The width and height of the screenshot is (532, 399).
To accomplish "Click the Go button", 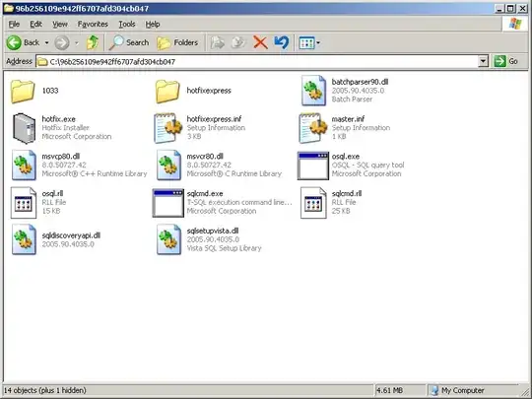I will point(505,61).
